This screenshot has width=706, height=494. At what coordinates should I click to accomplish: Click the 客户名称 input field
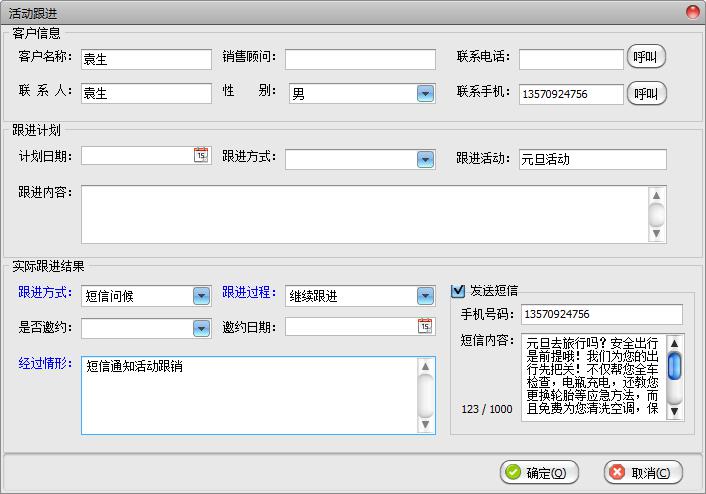click(x=146, y=59)
